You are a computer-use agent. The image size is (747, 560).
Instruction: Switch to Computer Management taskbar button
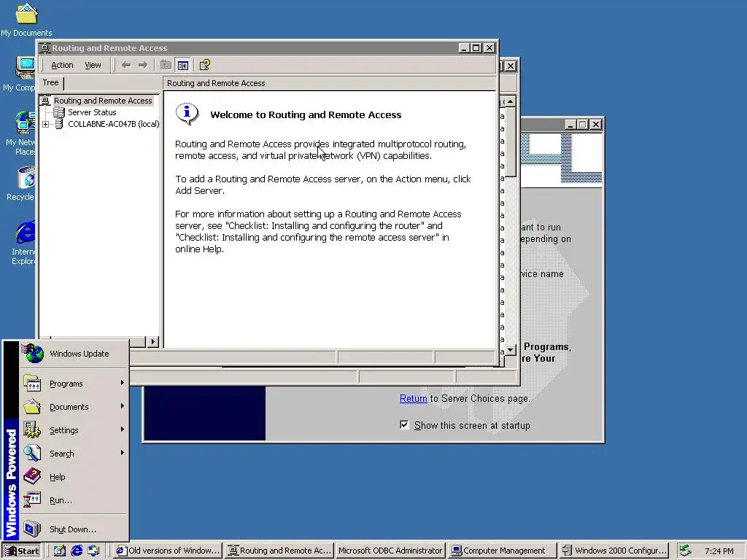(502, 551)
